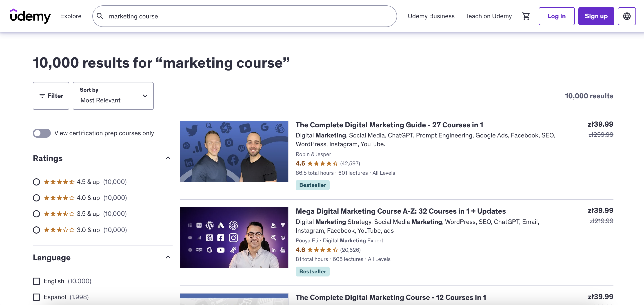644x305 pixels.
Task: Click the search magnifier icon
Action: (100, 16)
